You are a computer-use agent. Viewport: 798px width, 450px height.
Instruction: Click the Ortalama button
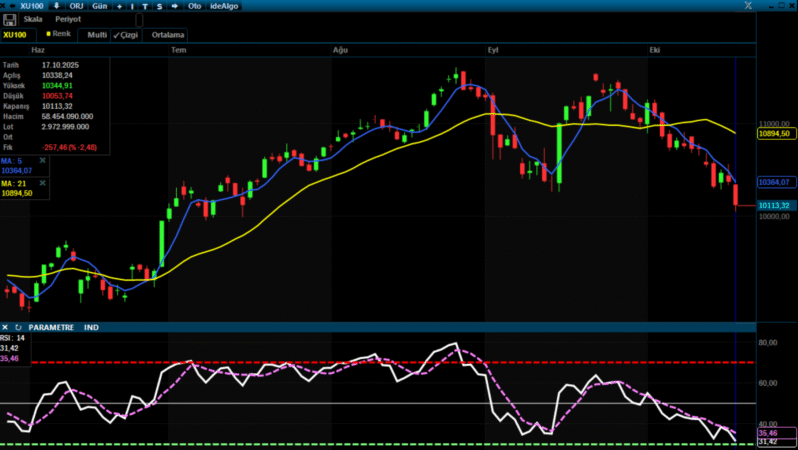click(169, 34)
